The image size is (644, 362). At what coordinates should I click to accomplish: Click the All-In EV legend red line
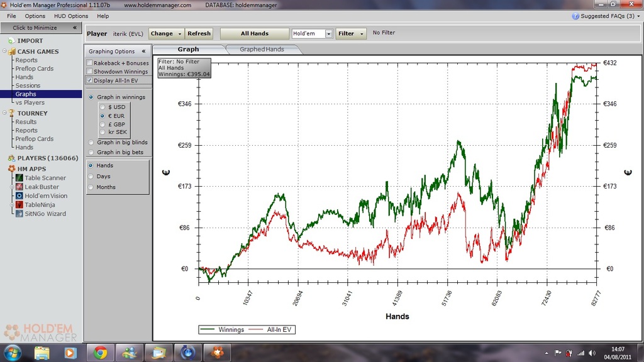[x=255, y=329]
